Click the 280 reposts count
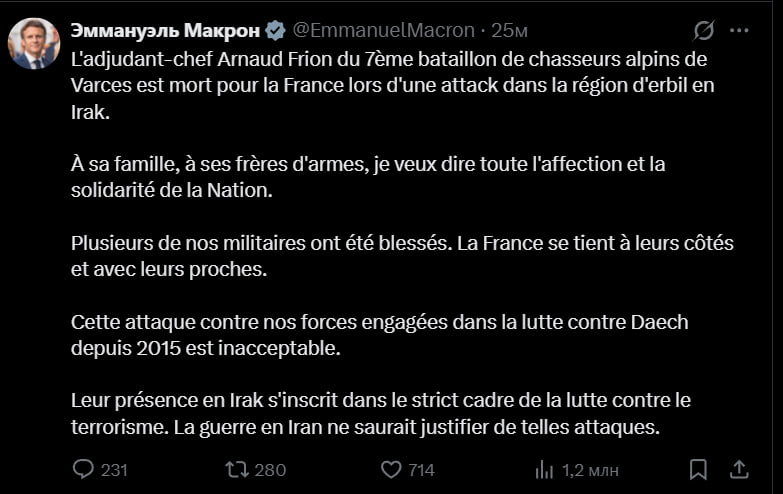783x494 pixels. 271,470
